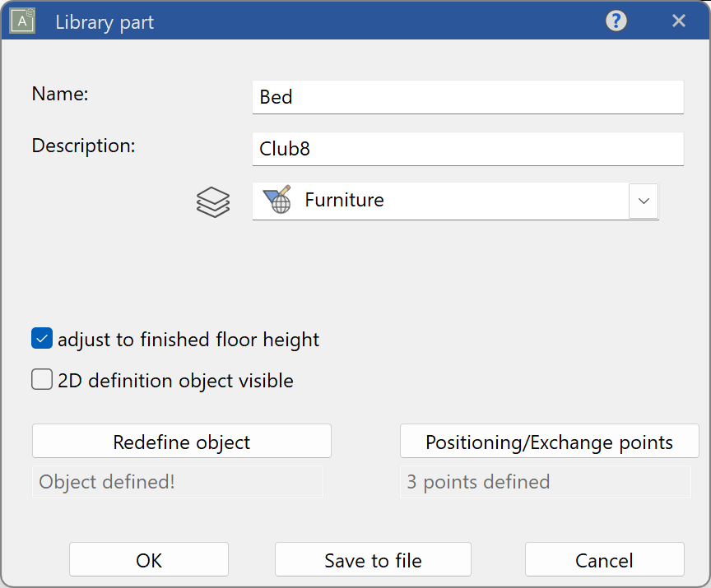Click the Description field showing Club8
Viewport: 711px width, 588px height.
click(x=467, y=148)
